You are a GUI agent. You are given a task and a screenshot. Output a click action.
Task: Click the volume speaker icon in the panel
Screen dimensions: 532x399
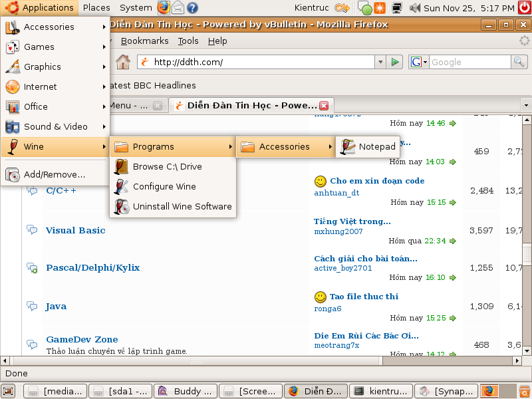(415, 8)
